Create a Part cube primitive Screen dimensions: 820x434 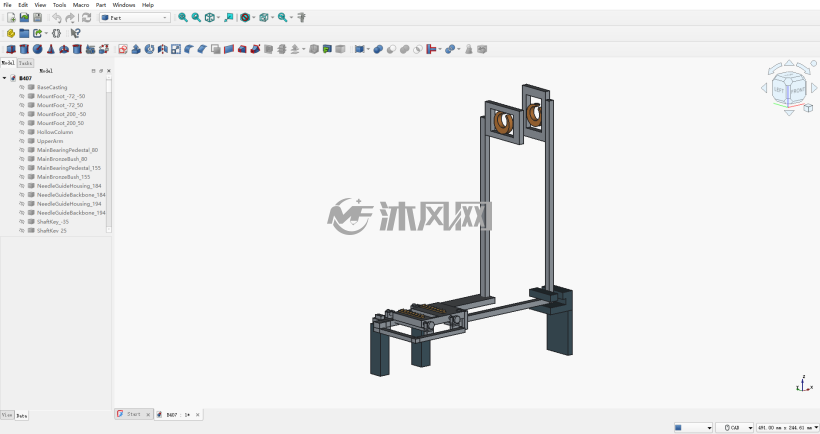pos(11,49)
